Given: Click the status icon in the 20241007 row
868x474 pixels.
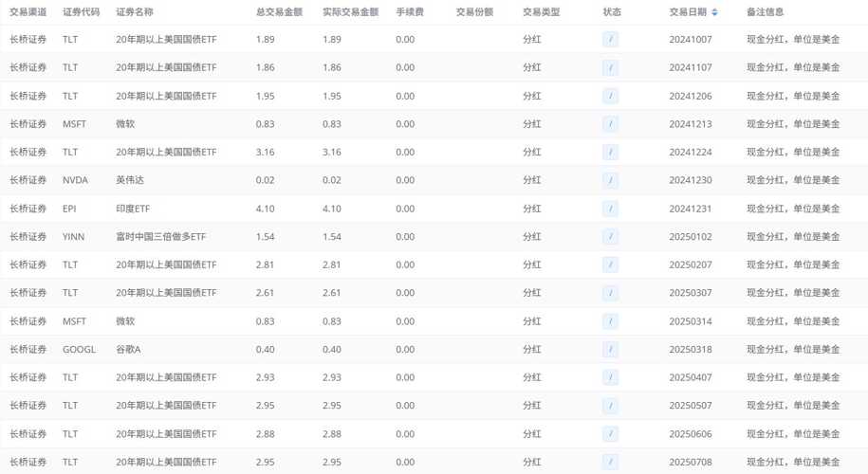Looking at the screenshot, I should [x=611, y=39].
